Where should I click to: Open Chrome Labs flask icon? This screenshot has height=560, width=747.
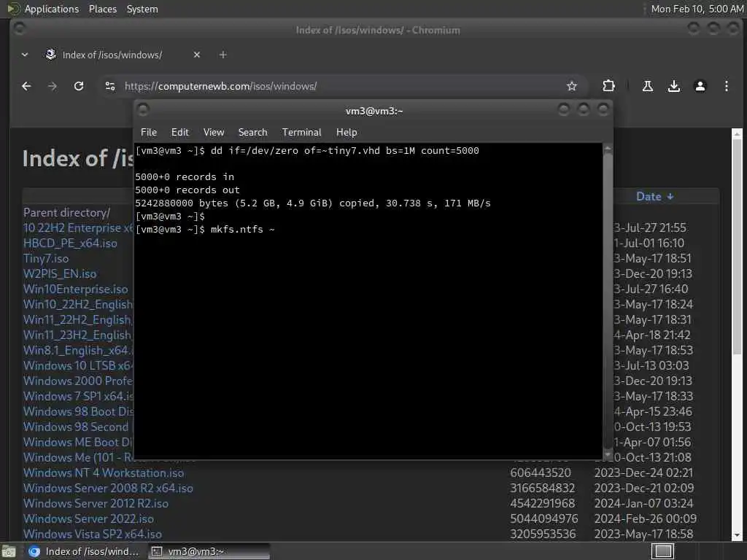tap(648, 86)
